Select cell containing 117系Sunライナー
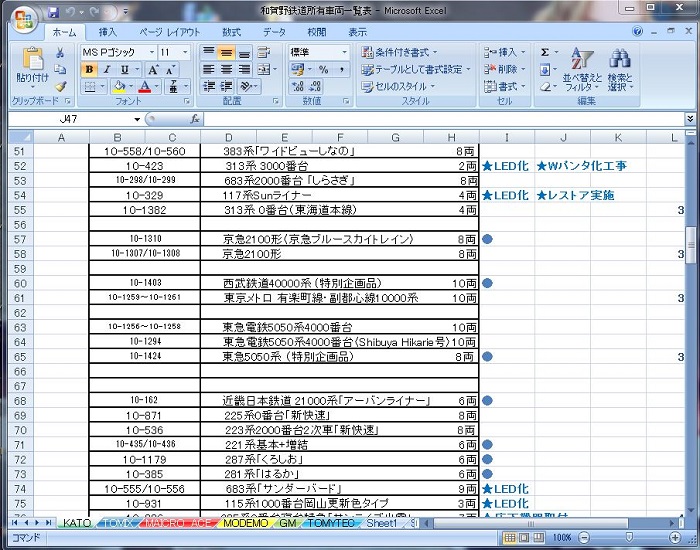The image size is (700, 550). click(339, 195)
